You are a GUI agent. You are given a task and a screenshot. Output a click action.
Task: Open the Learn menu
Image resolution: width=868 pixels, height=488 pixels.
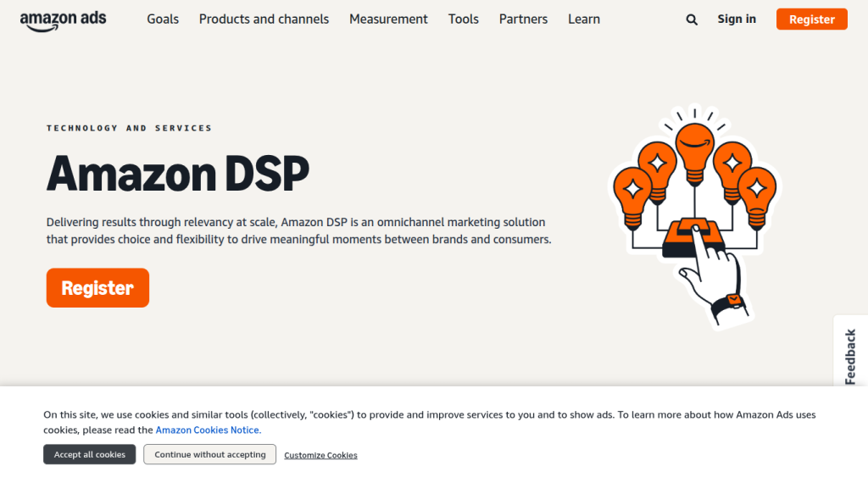[x=584, y=19]
